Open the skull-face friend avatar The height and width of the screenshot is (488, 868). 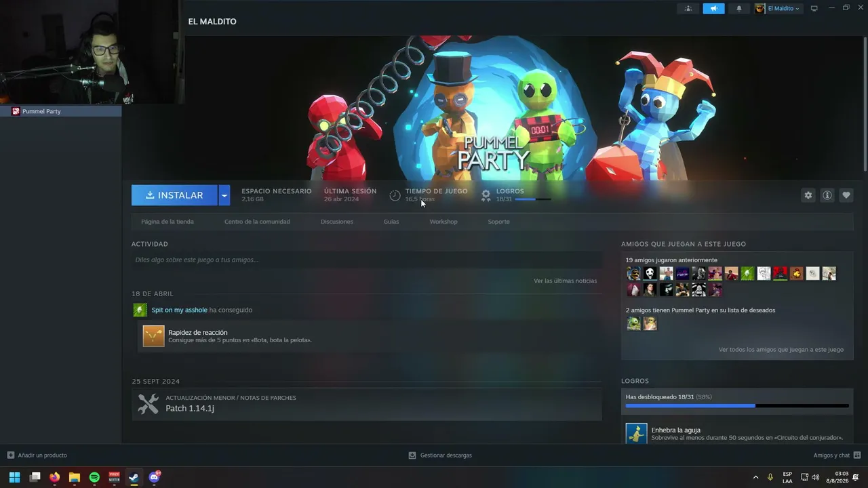pyautogui.click(x=650, y=274)
